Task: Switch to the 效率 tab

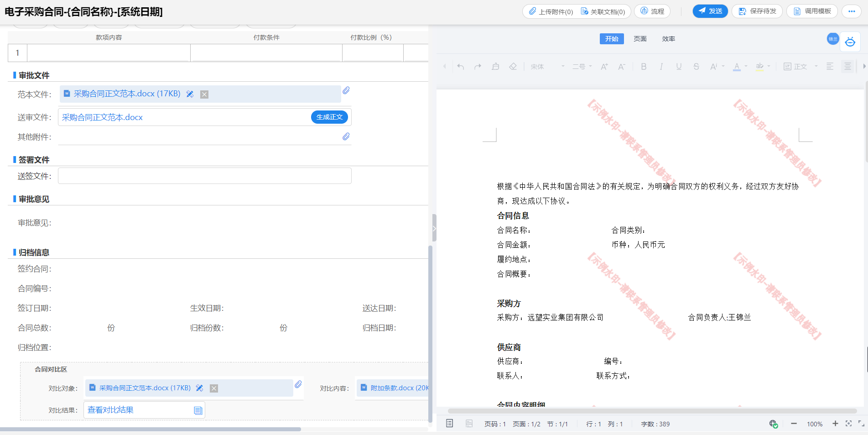Action: click(x=669, y=39)
